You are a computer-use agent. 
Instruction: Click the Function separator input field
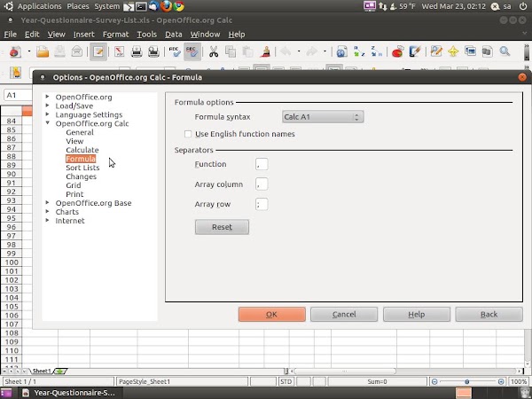pyautogui.click(x=262, y=164)
